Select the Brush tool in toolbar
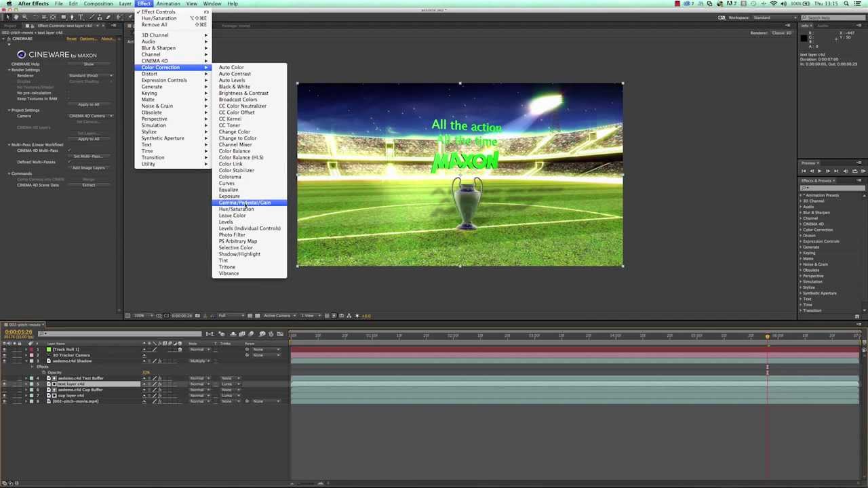This screenshot has height=488, width=868. [91, 17]
